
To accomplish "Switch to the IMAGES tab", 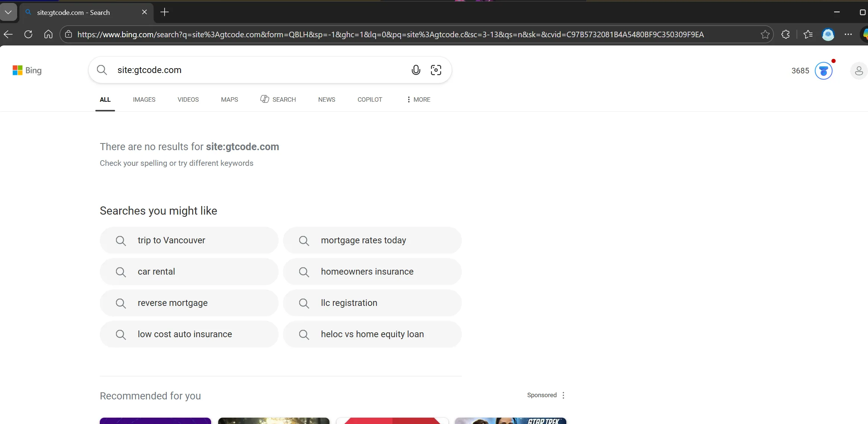I will coord(144,99).
